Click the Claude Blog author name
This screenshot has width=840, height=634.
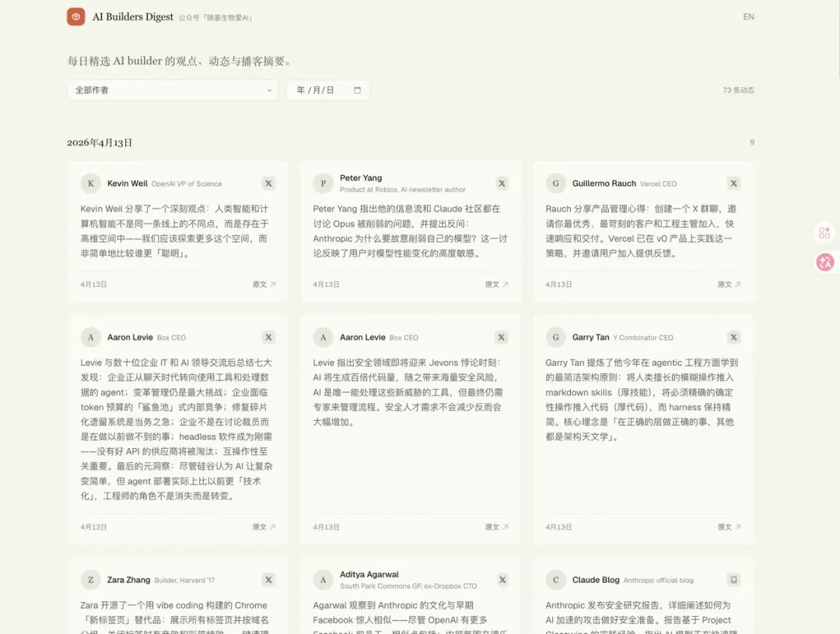click(x=596, y=580)
